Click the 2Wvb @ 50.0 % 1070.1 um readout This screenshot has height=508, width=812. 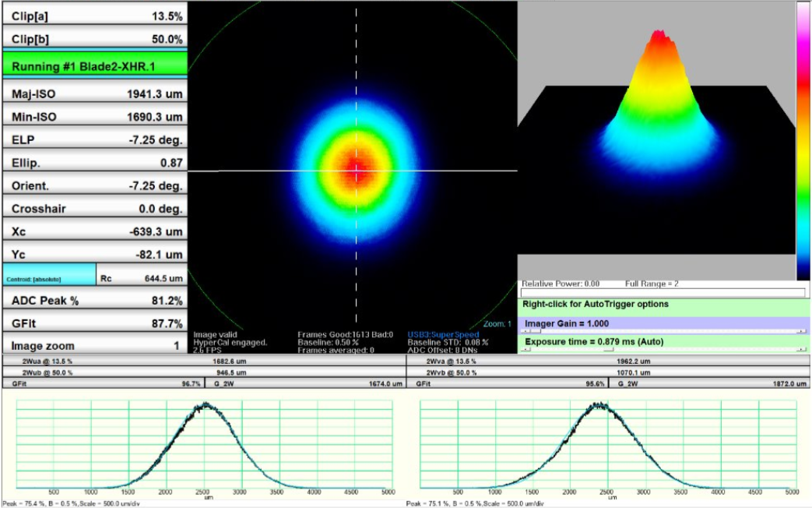pos(608,372)
